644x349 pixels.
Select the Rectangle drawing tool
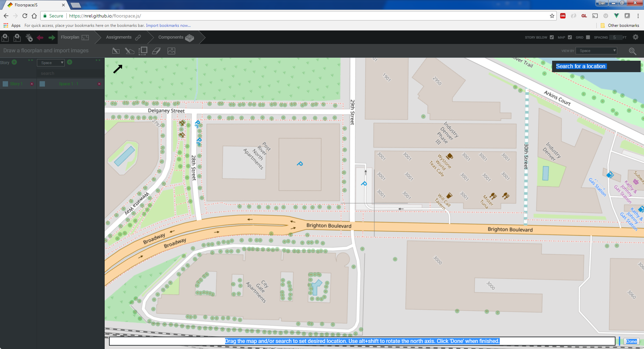pyautogui.click(x=116, y=51)
